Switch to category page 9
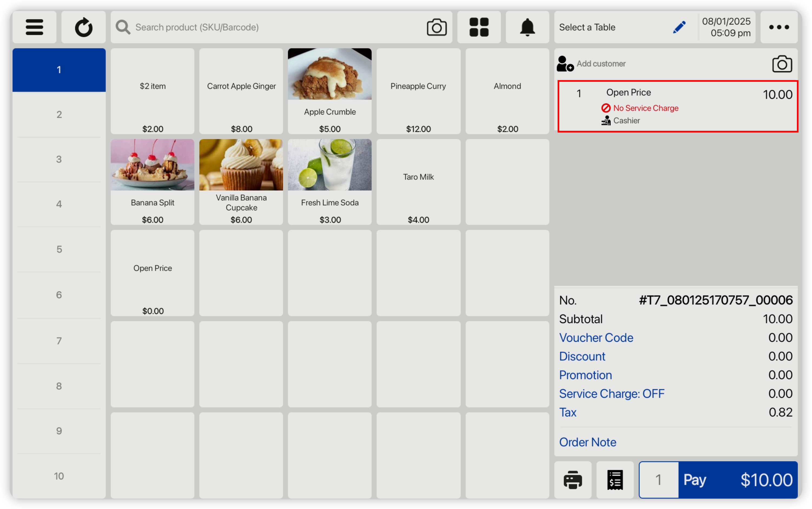This screenshot has height=509, width=812. click(x=59, y=431)
